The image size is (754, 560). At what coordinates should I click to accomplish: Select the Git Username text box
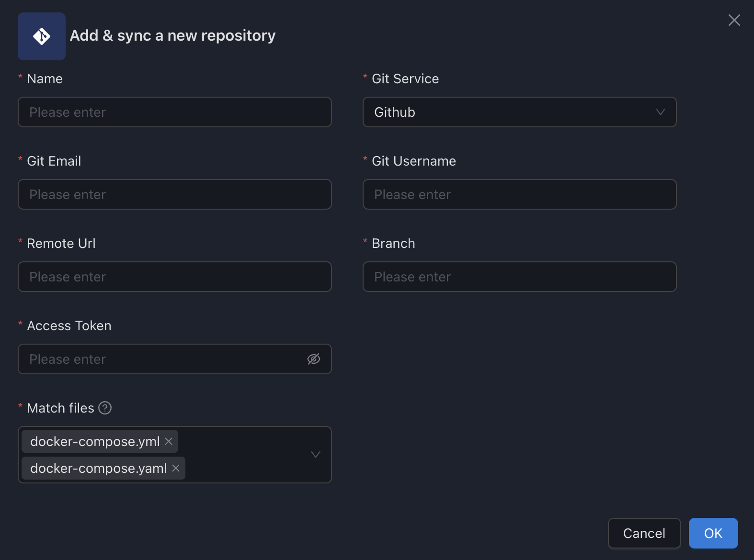tap(519, 194)
